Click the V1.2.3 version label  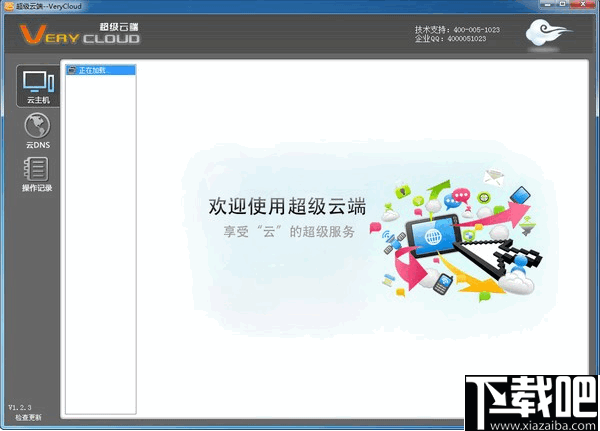coord(20,407)
